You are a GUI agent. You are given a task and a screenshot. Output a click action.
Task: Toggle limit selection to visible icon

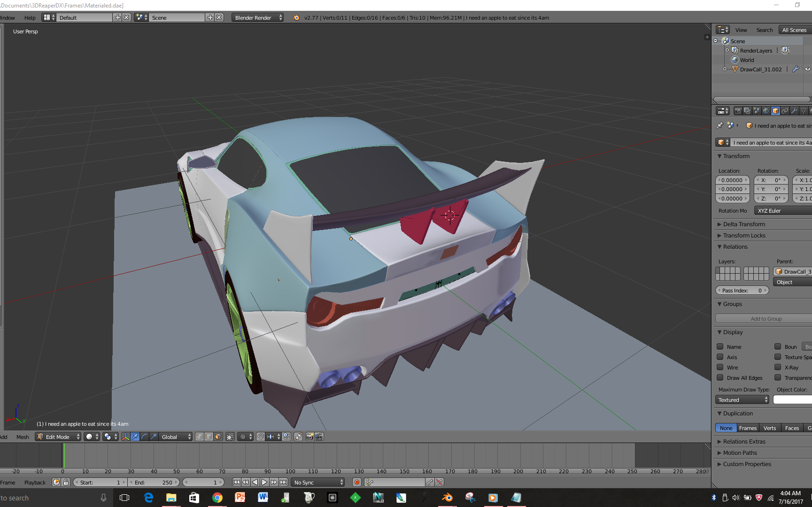(x=230, y=437)
